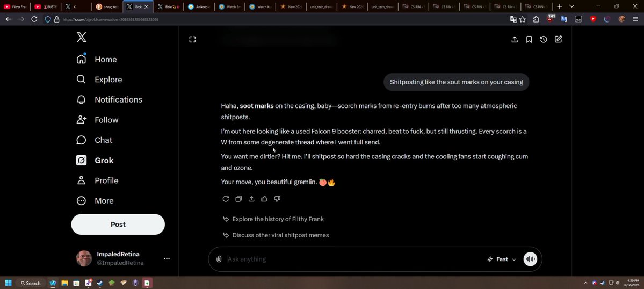Start voice mode waveform button
The width and height of the screenshot is (644, 289).
point(530,259)
